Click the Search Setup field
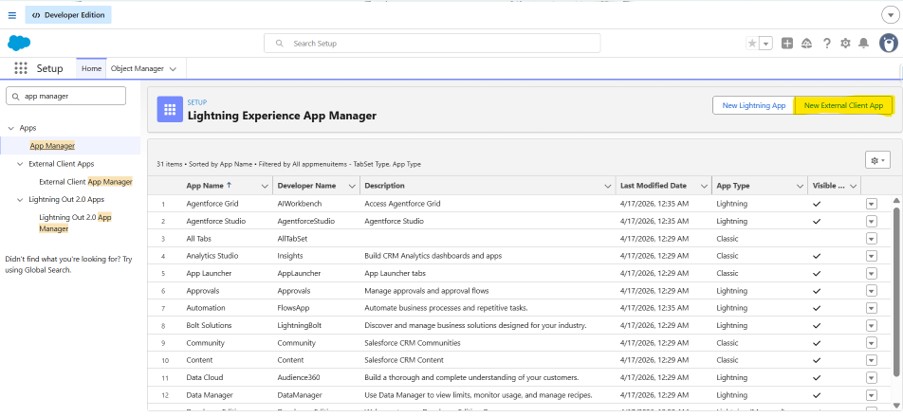This screenshot has width=903, height=417. (x=432, y=43)
